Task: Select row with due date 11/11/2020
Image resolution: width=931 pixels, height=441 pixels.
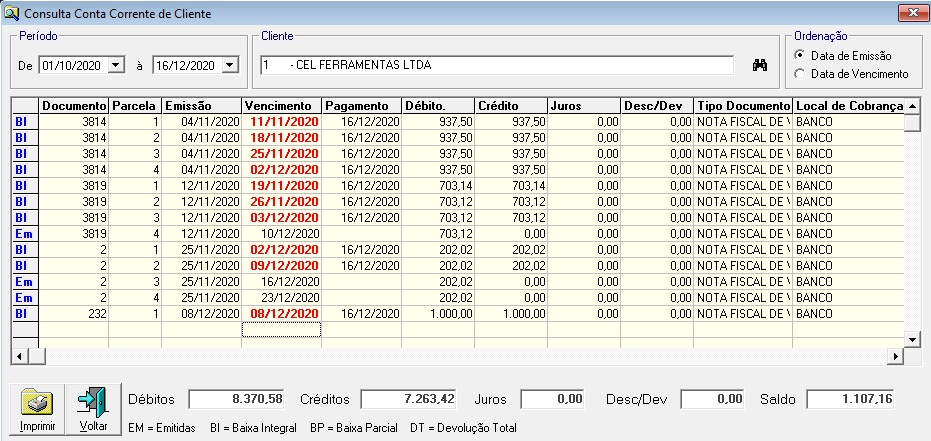Action: 281,121
